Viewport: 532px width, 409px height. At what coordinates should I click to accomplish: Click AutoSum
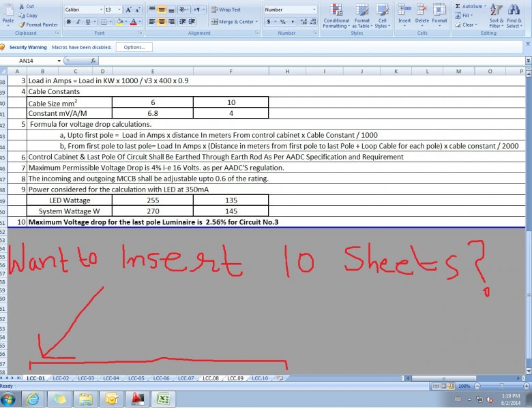(469, 6)
